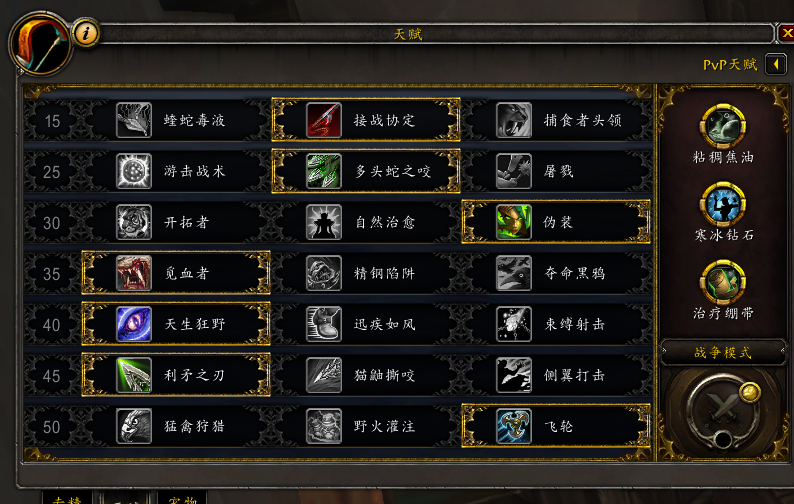
Task: Choose the 精钢陷阱 talent icon
Action: [x=324, y=274]
